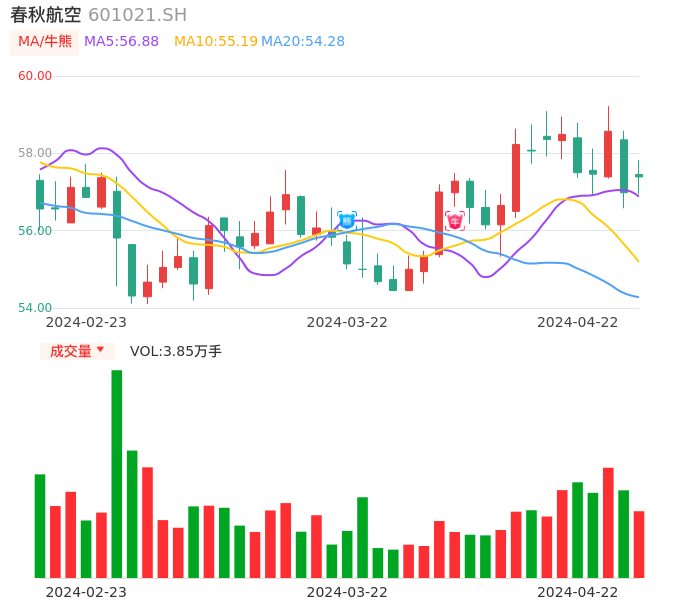Click the 2024-03-22 date label under volume chart
This screenshot has width=686, height=606.
click(346, 592)
